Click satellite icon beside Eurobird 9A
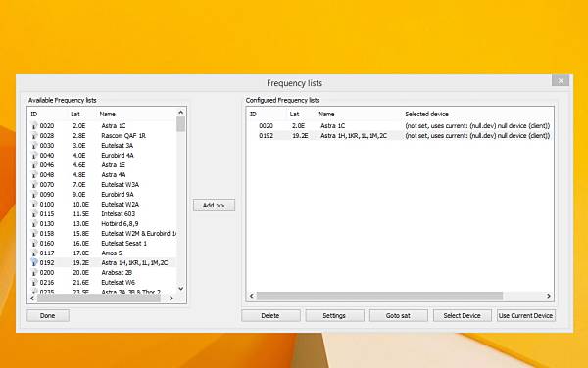588x368 pixels. (x=34, y=194)
